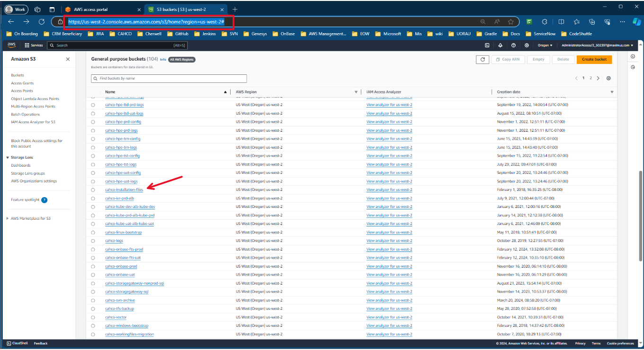
Task: Open AWS Region column filter arrow
Action: [x=356, y=92]
